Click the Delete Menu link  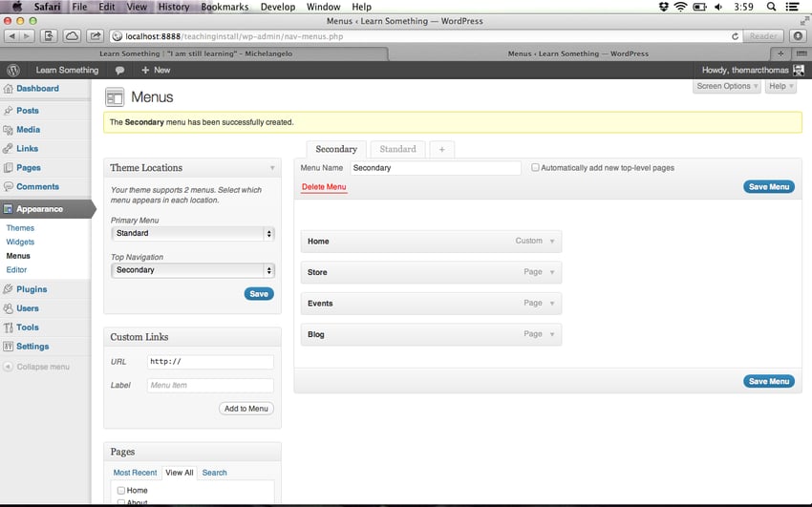click(324, 187)
